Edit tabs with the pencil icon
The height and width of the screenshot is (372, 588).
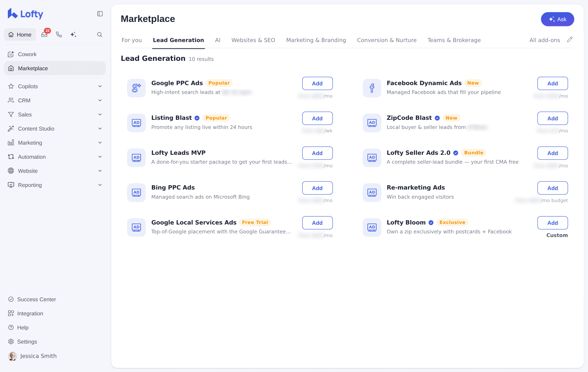pyautogui.click(x=570, y=40)
